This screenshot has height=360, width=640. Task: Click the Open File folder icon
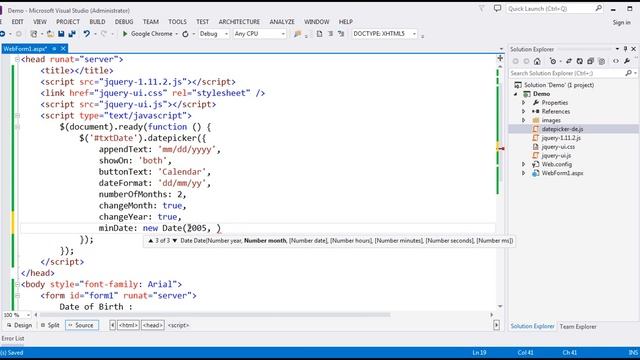point(50,34)
